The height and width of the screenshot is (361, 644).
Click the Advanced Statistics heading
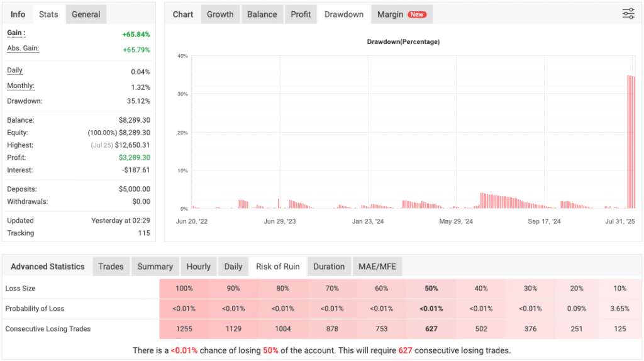pyautogui.click(x=48, y=267)
